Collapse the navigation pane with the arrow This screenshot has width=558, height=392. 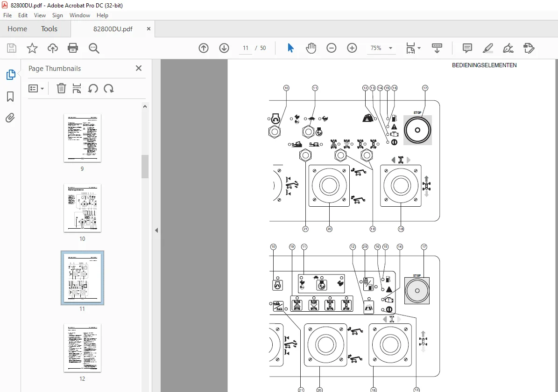[x=156, y=230]
